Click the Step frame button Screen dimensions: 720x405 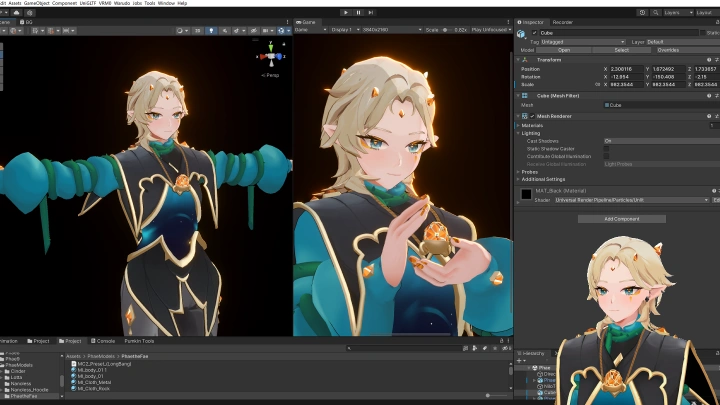[x=371, y=13]
